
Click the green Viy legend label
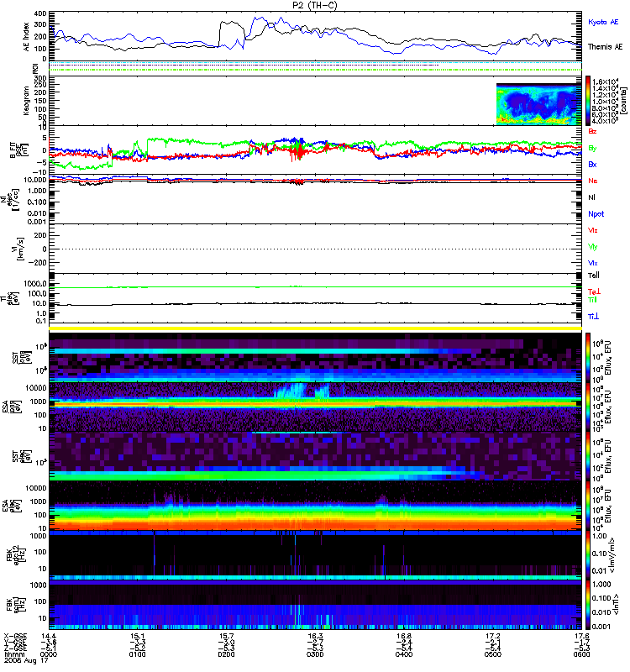point(592,247)
